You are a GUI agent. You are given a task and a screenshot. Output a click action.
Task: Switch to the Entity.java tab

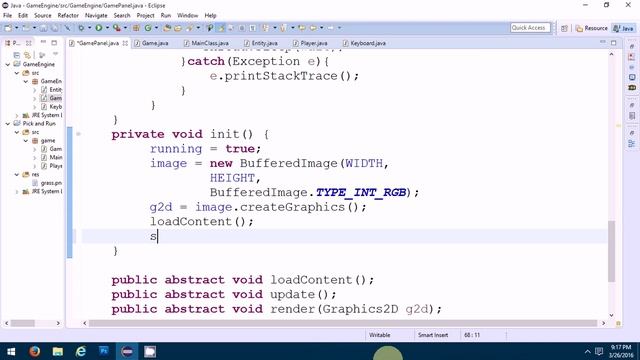click(x=261, y=43)
